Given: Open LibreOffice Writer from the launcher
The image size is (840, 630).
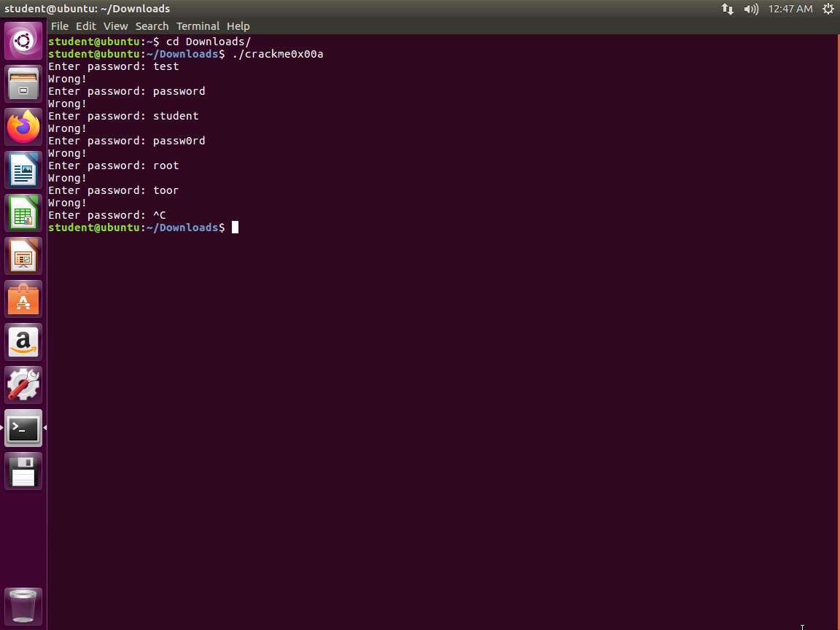Looking at the screenshot, I should 23,170.
